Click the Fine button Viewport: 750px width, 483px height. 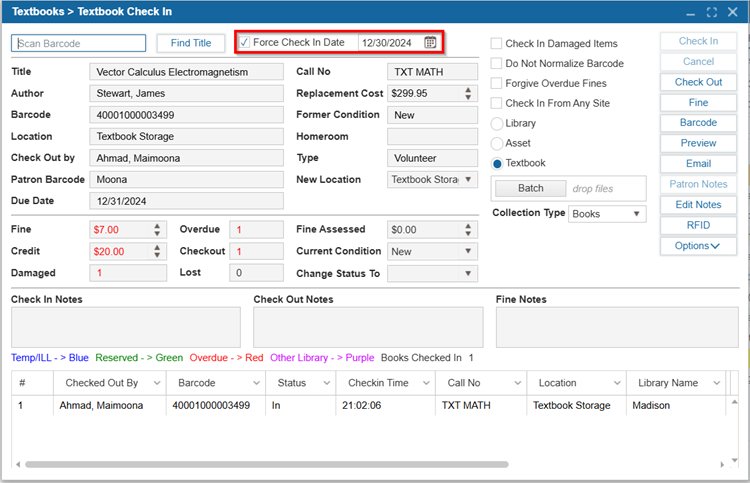point(698,103)
